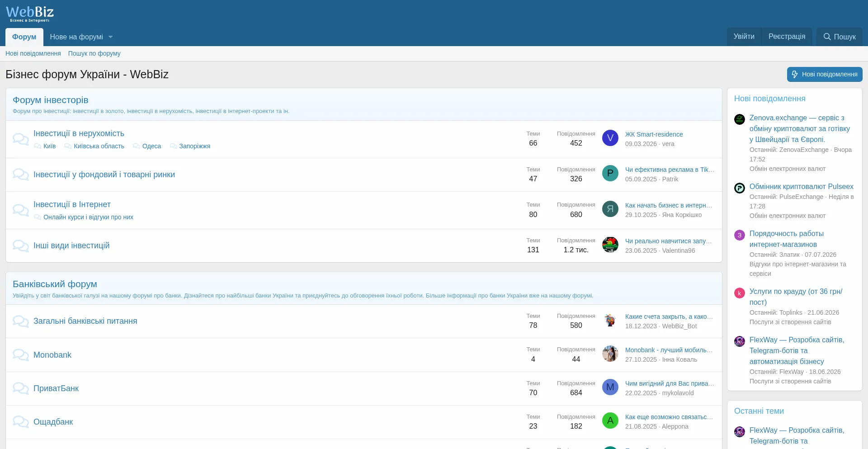
Task: Open Інші види інвестицій forum
Action: point(71,246)
